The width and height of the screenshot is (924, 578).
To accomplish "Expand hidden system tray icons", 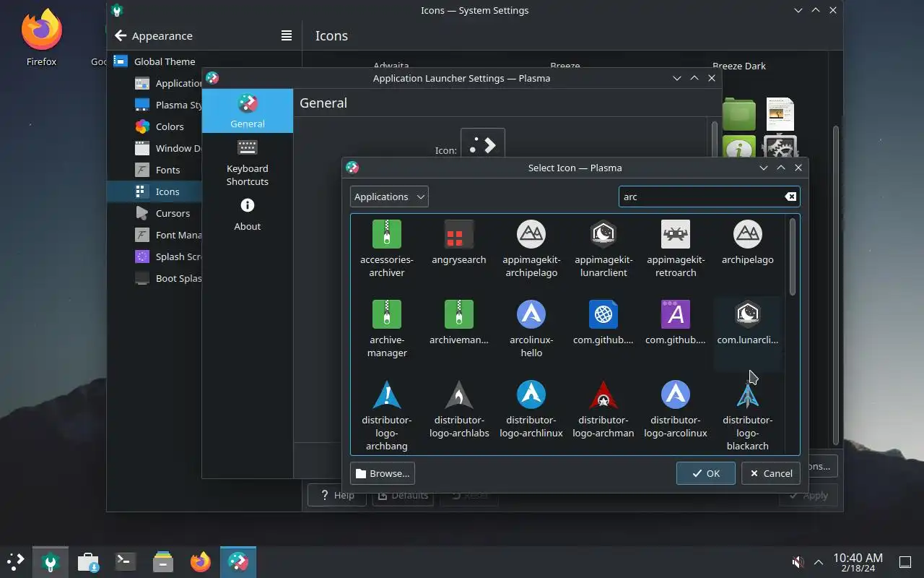I will pos(819,562).
